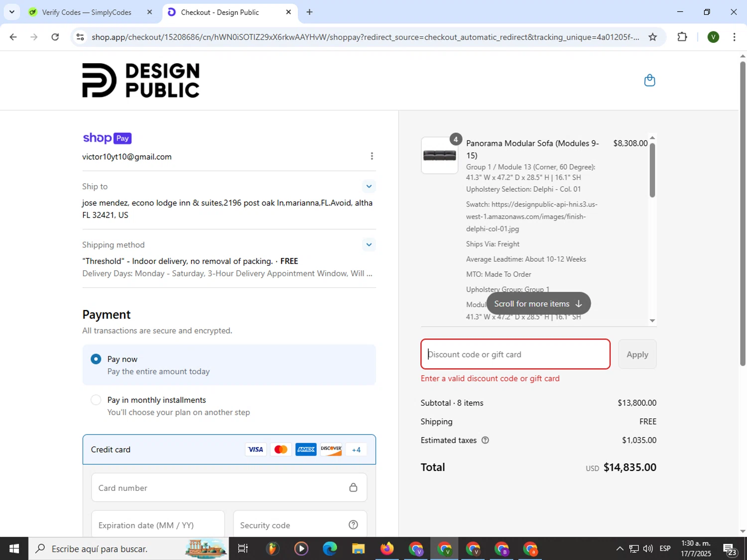
Task: Open the taskbar clock and date
Action: coord(696,549)
